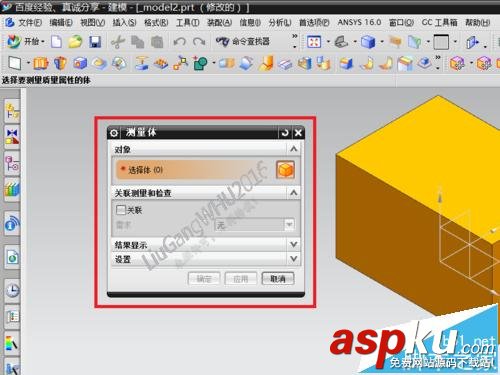This screenshot has height=375, width=500.
Task: Click the 应用 apply button
Action: click(241, 279)
